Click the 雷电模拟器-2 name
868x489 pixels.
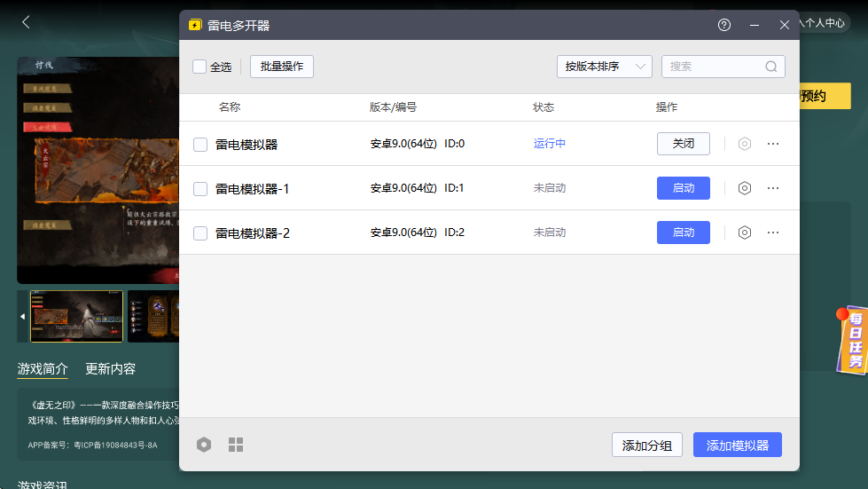tap(253, 233)
